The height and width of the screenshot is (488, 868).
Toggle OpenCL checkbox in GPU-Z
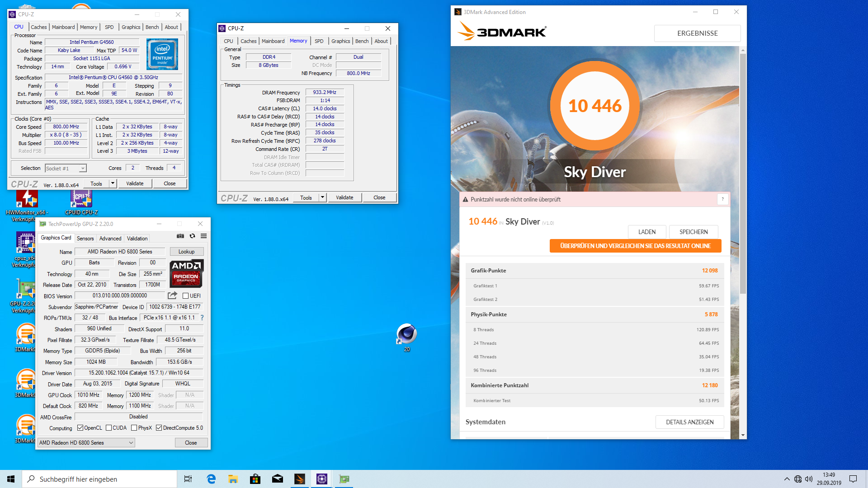point(80,428)
